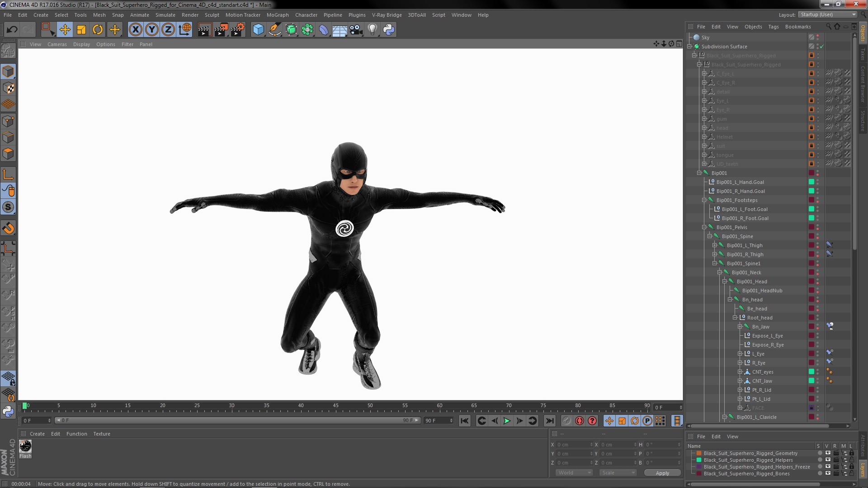Toggle Position keyframe recording icon
Viewport: 868px width, 488px height.
point(609,421)
